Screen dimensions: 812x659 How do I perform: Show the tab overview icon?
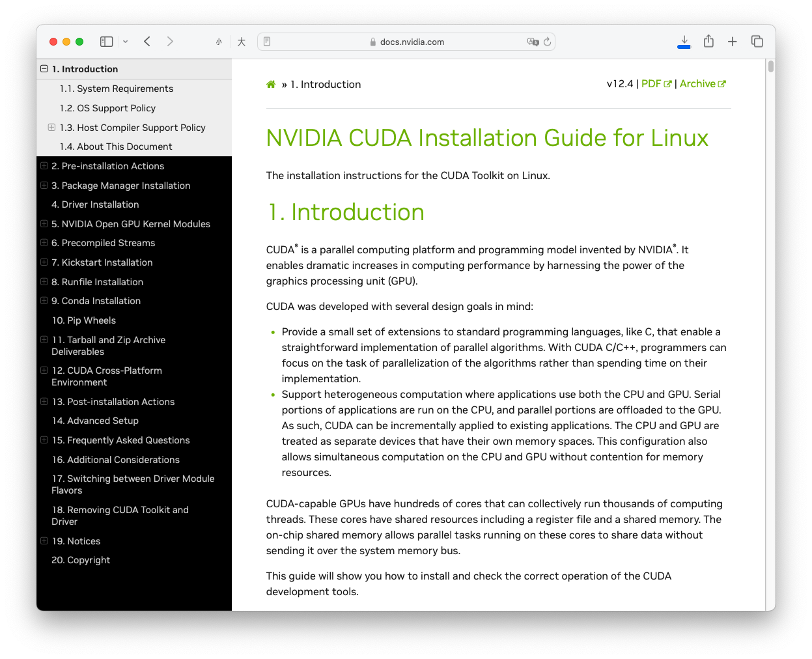[x=757, y=42]
